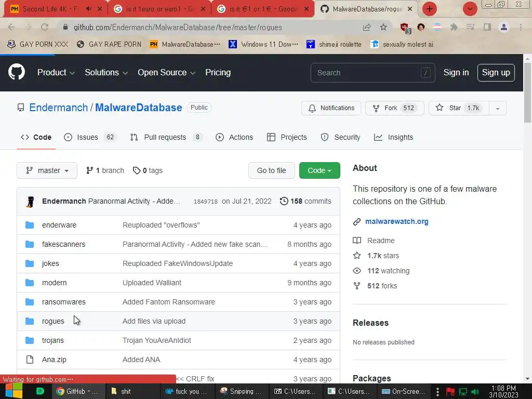Click the page vertical scrollbar thumb
This screenshot has width=532, height=399.
pyautogui.click(x=527, y=92)
